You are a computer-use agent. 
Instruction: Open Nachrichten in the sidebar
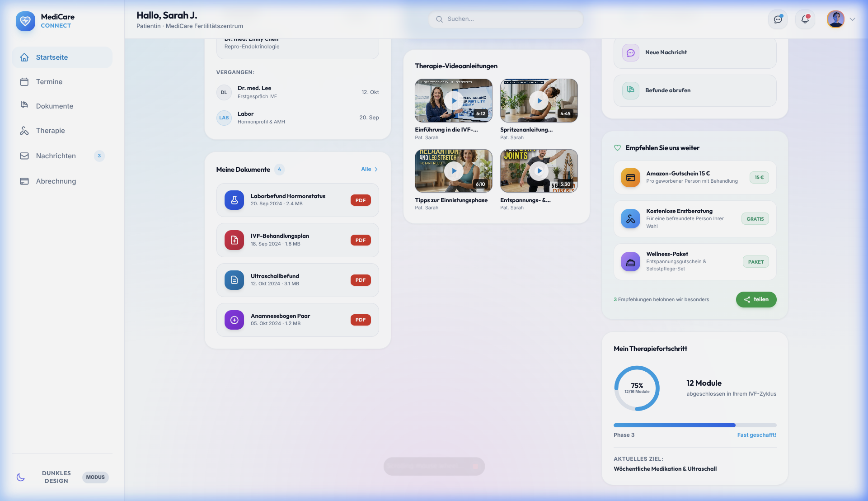(x=62, y=156)
